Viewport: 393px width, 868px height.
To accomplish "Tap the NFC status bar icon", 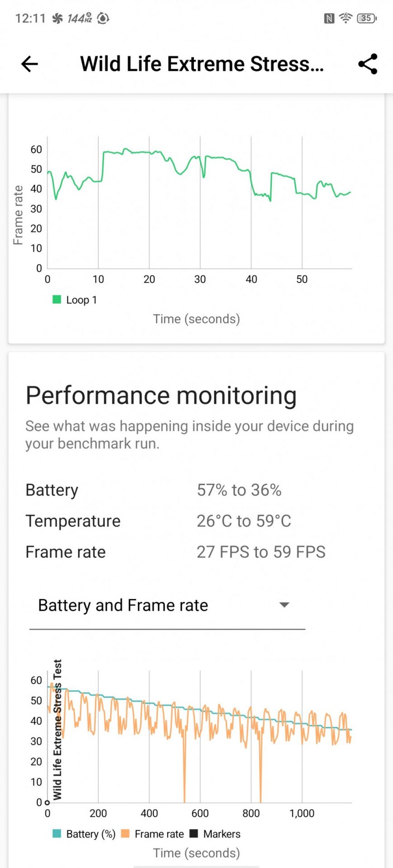I will coord(329,19).
